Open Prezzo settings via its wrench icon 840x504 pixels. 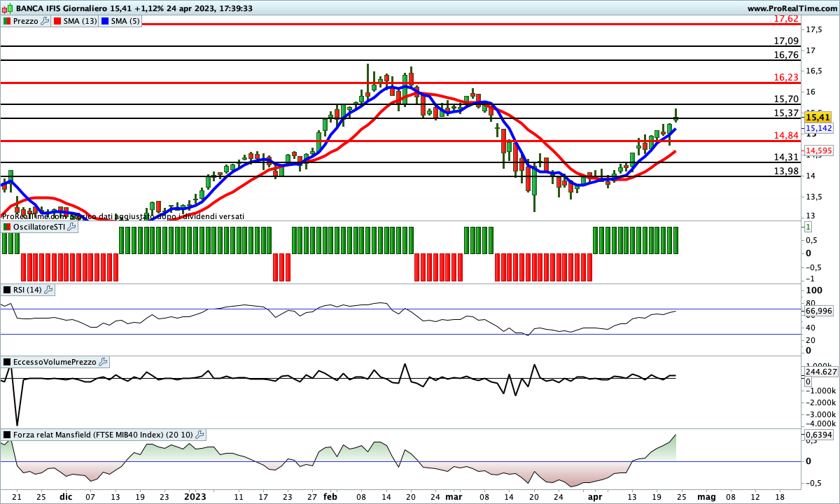45,21
